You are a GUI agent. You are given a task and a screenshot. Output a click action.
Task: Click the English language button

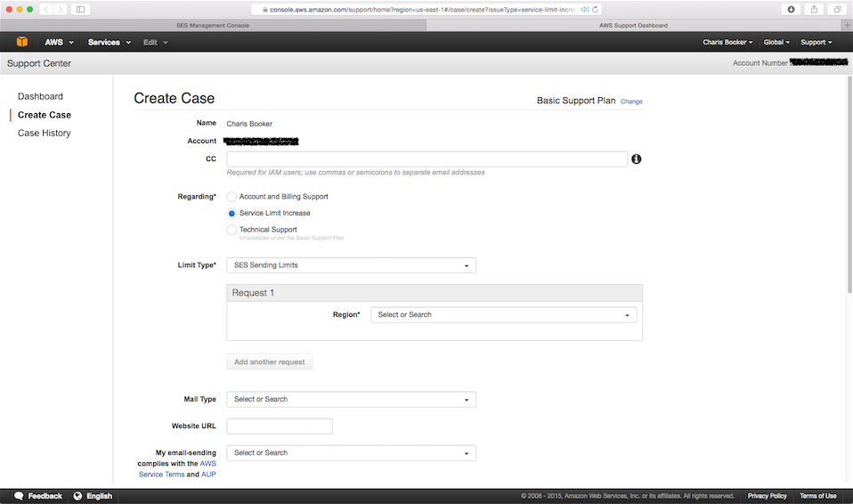tap(93, 496)
